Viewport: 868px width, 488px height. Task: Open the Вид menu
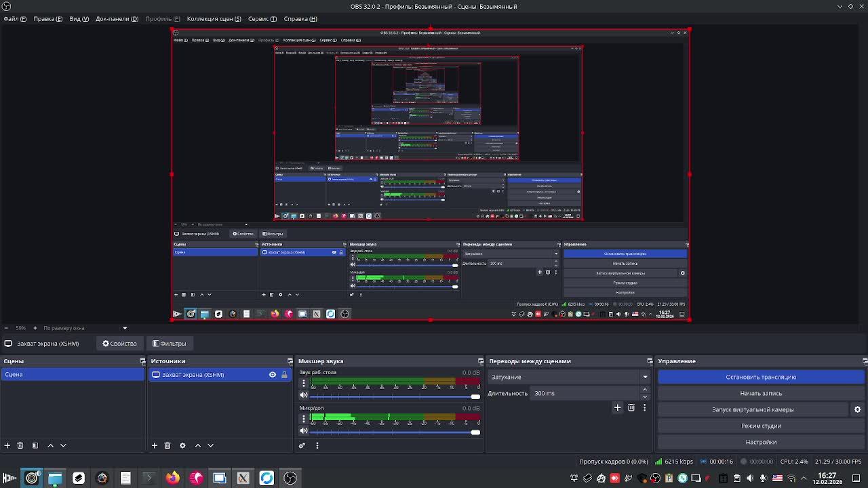(x=79, y=19)
